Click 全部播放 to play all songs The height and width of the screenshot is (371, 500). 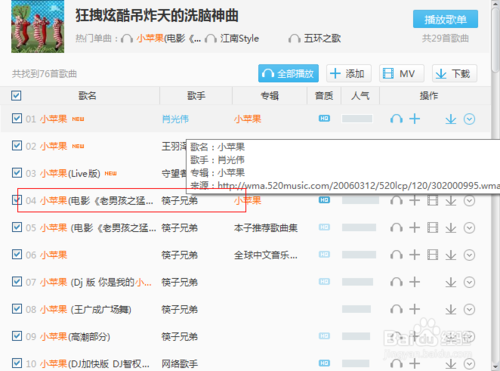288,73
